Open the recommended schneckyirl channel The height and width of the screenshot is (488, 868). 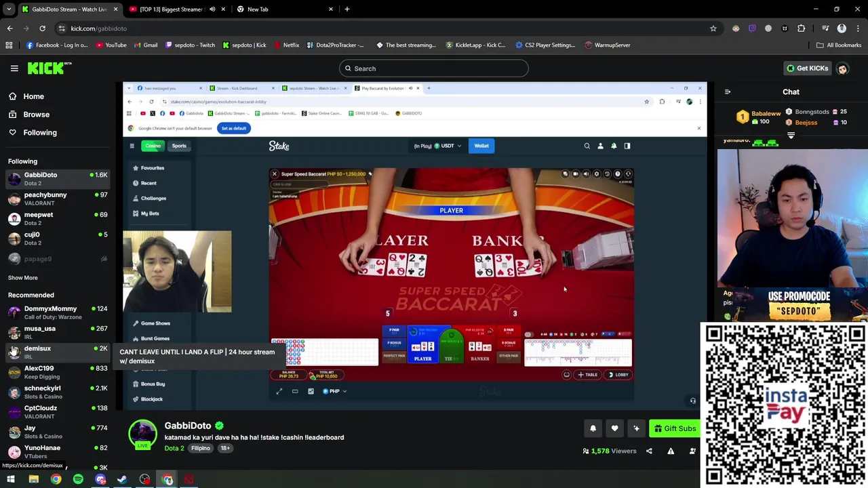click(x=58, y=392)
